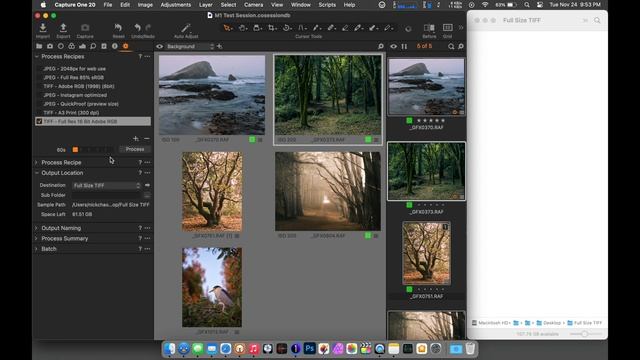Open the Metadata tool tab info icon
The height and width of the screenshot is (360, 640).
pos(115,46)
